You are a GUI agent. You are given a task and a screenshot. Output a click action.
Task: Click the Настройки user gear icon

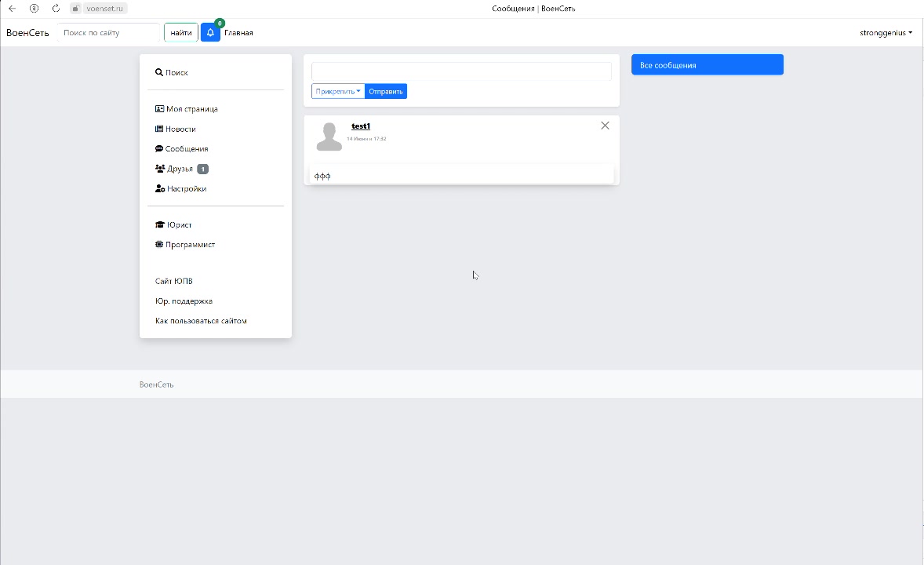160,189
